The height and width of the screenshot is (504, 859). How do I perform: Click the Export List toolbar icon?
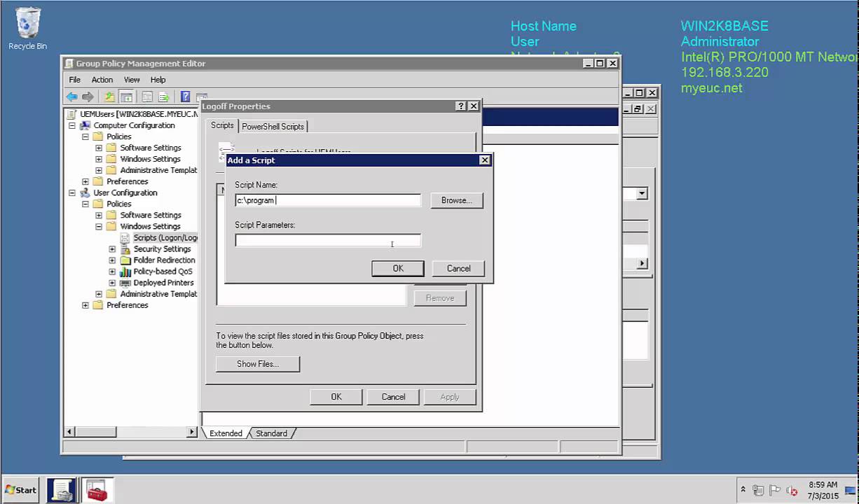(164, 97)
